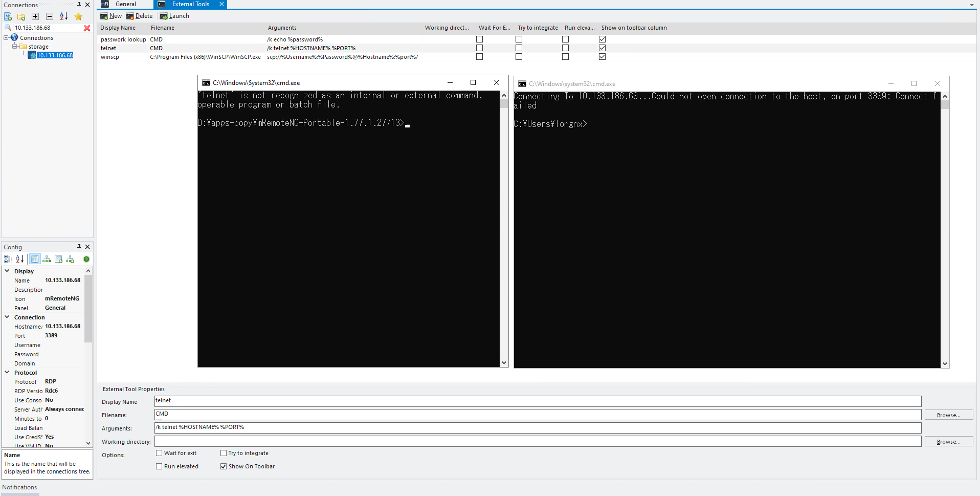Collapse the Display section in Config
980x496 pixels.
7,271
